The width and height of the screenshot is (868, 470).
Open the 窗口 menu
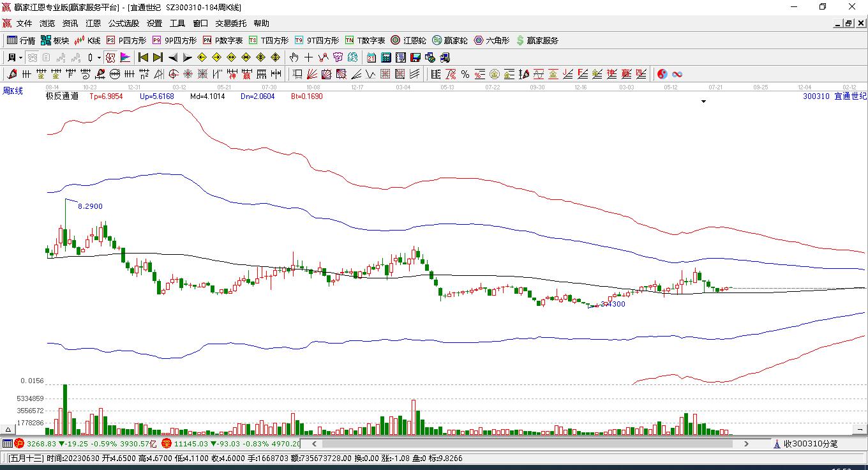pos(200,24)
